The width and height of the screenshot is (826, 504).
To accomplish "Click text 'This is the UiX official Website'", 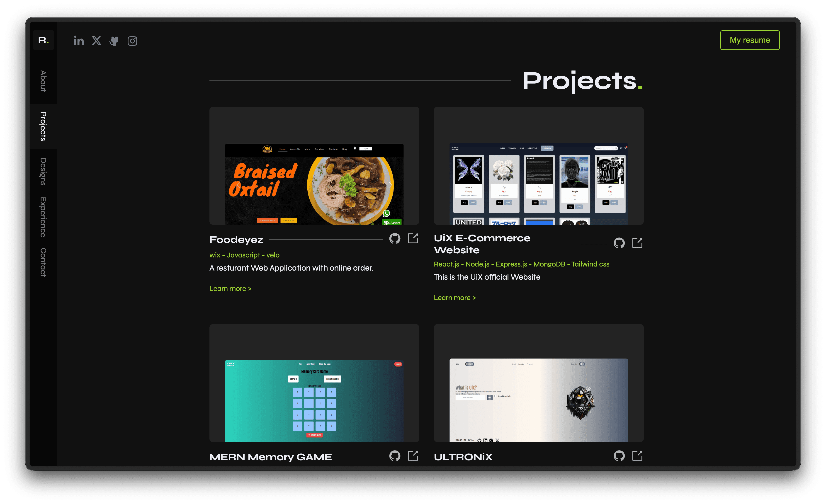I will coord(487,277).
